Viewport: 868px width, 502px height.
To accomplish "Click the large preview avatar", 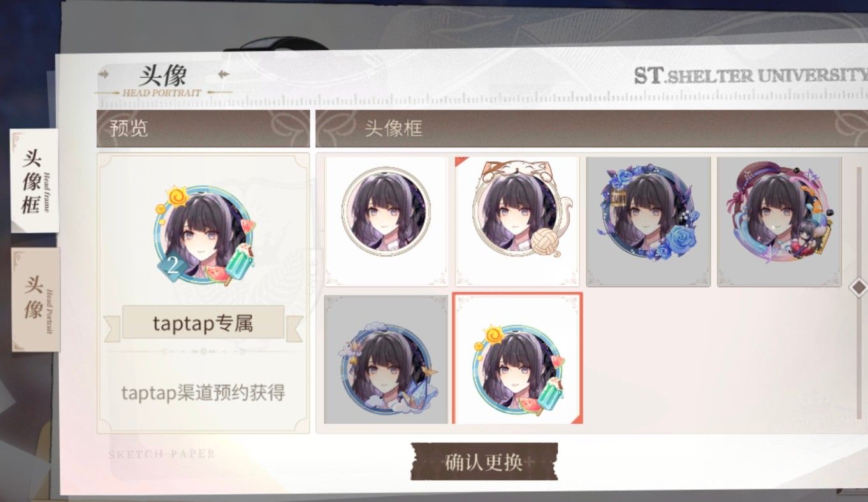I will point(204,236).
